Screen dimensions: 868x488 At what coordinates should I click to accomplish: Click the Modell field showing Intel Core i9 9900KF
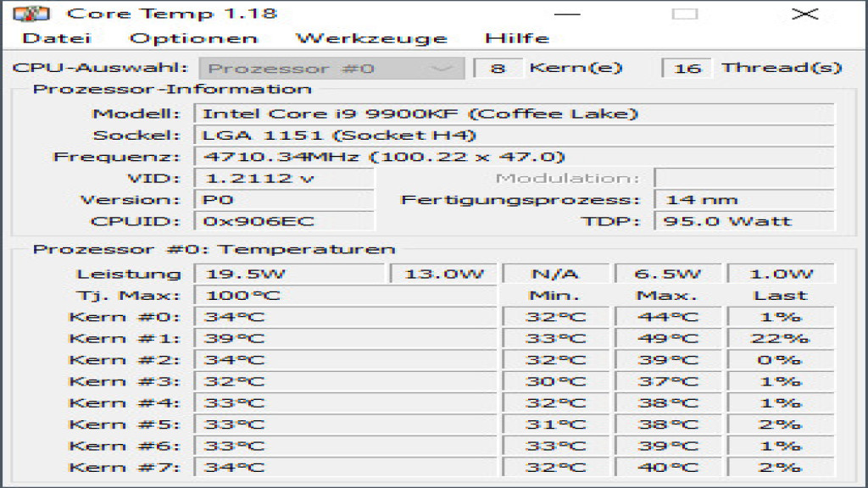(x=424, y=114)
